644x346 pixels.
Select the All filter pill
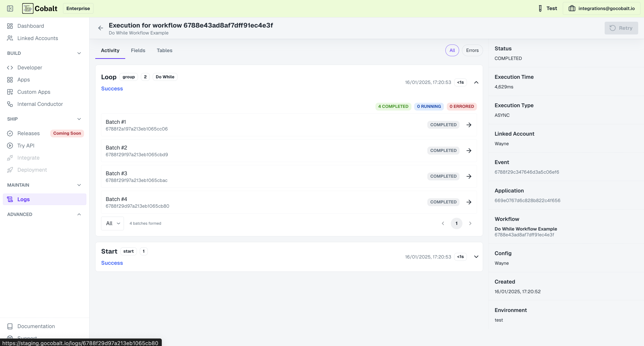452,50
